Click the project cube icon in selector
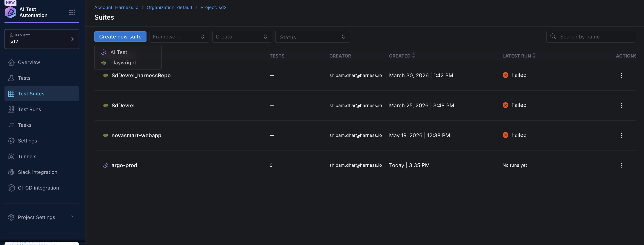This screenshot has height=245, width=644. pos(11,35)
